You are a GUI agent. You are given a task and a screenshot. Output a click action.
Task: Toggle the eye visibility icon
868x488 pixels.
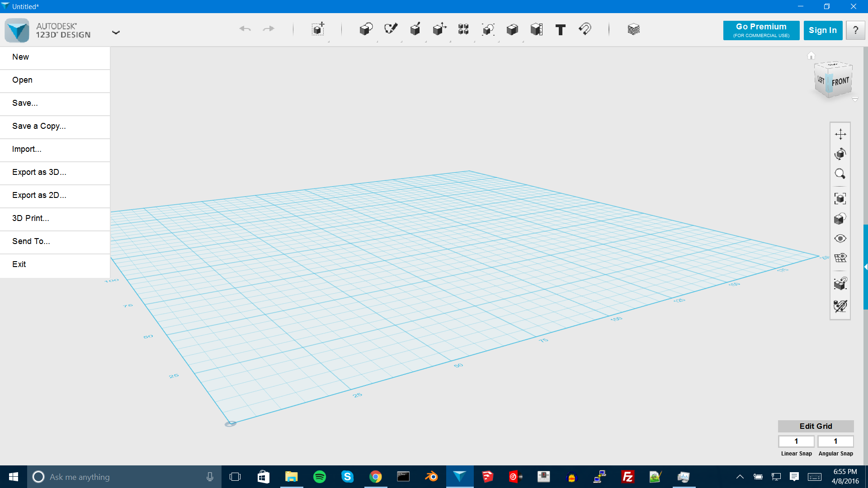pos(840,238)
